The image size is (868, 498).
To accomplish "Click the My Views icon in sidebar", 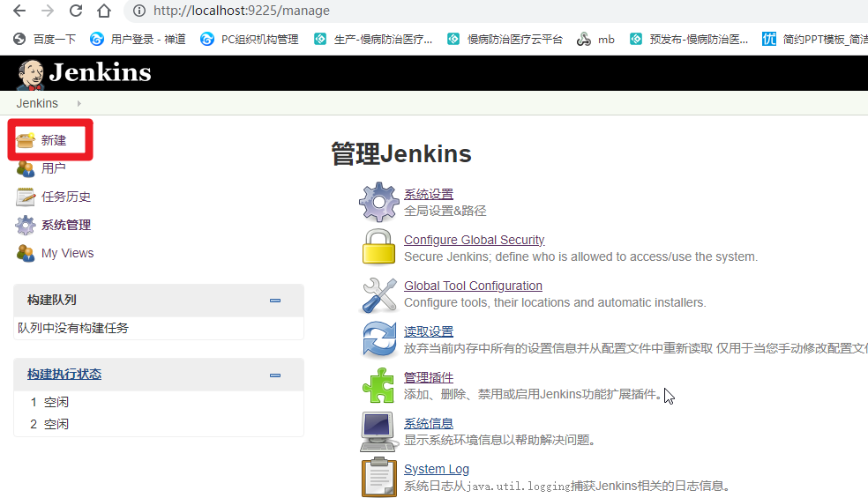I will click(x=26, y=254).
